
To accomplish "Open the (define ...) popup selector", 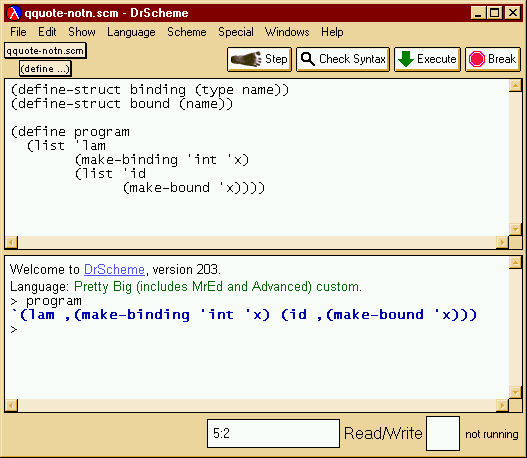I will click(45, 69).
